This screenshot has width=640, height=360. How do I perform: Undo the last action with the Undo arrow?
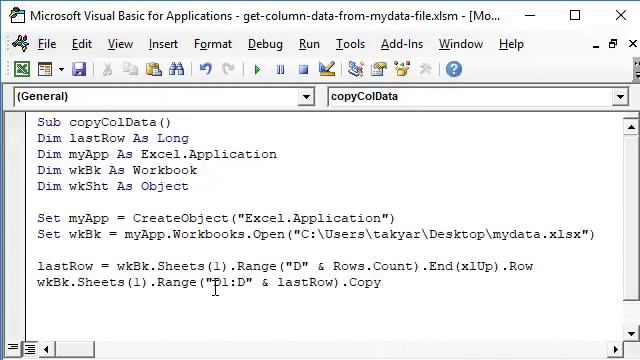click(206, 69)
